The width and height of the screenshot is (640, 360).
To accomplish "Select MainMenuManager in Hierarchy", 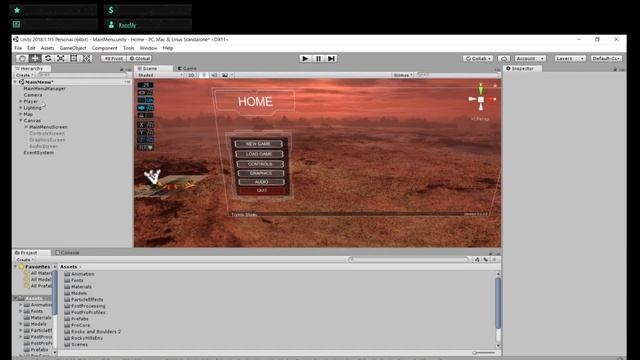I will click(x=44, y=89).
